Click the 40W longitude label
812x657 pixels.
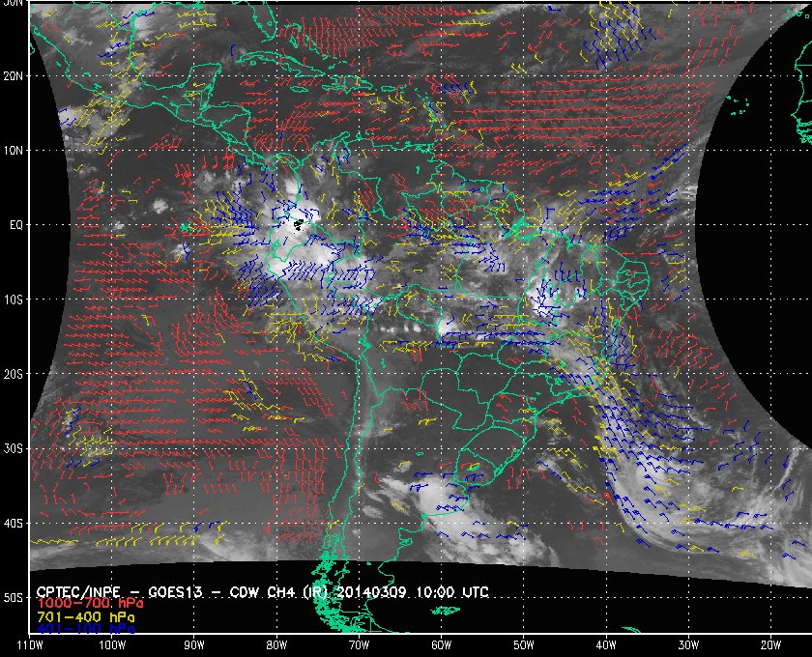pos(606,645)
